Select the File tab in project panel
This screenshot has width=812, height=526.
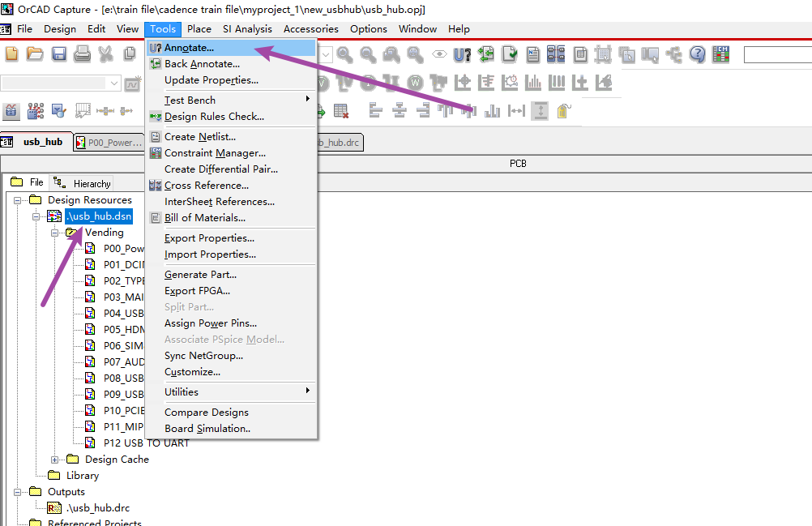pyautogui.click(x=28, y=182)
